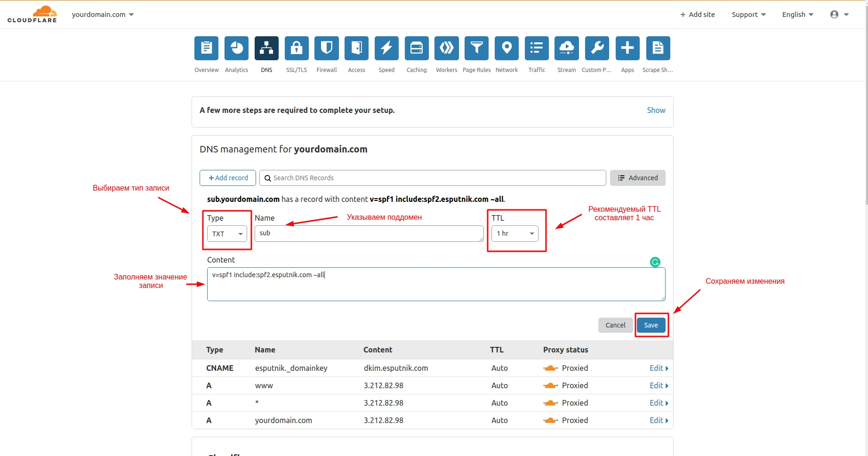Toggle proxy status cloud for www record

tap(550, 386)
